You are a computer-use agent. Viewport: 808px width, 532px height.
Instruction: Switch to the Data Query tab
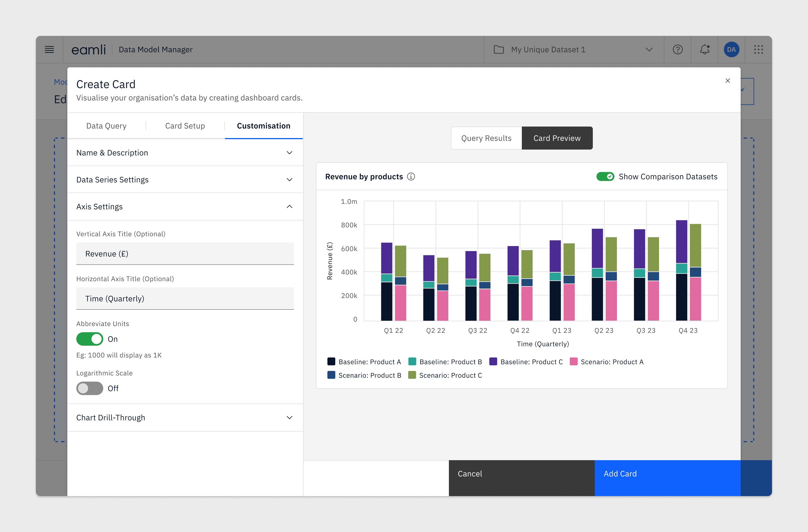pos(106,126)
